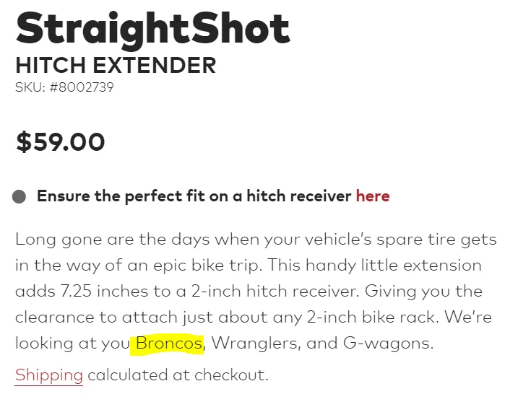Click the $59.00 price
Viewport: 518px width, 420px height.
(61, 142)
